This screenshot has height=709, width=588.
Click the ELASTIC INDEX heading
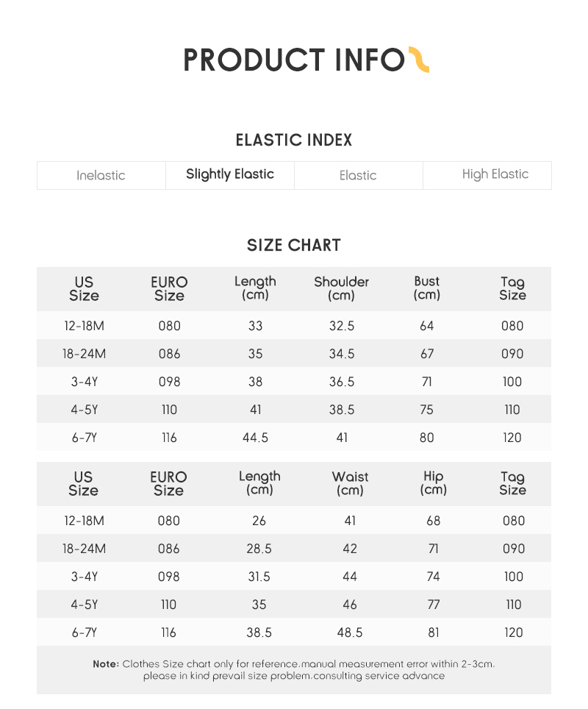click(294, 140)
